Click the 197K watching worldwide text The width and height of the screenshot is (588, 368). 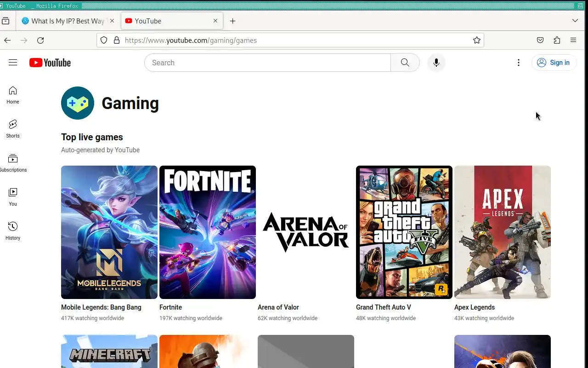tap(191, 318)
